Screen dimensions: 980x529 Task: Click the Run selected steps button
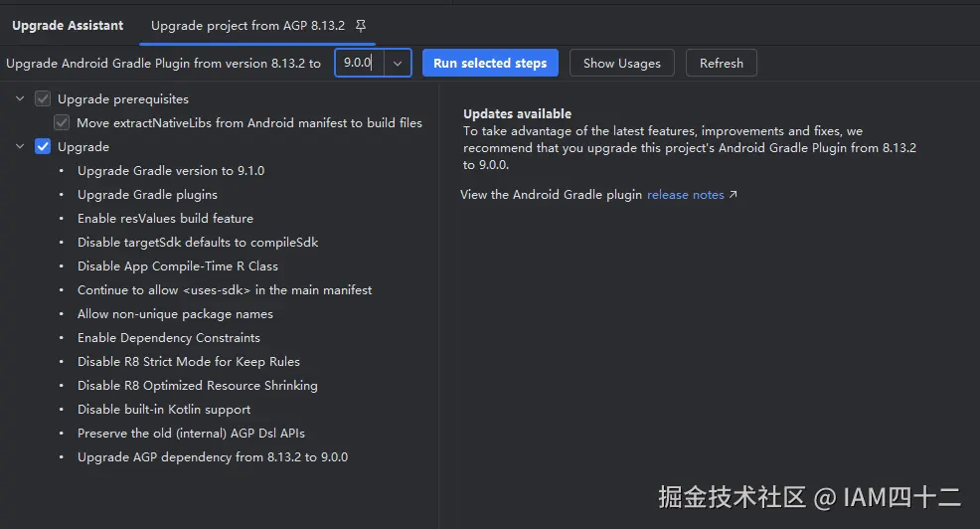pos(490,64)
